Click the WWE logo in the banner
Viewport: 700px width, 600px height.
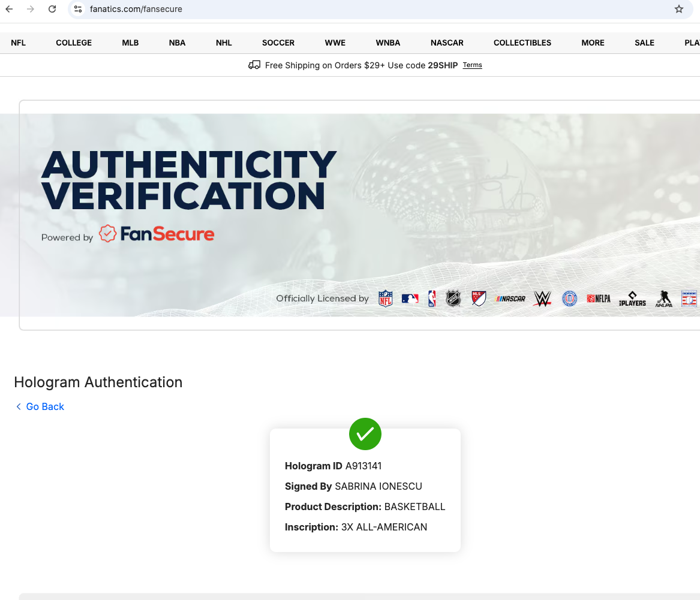click(542, 299)
